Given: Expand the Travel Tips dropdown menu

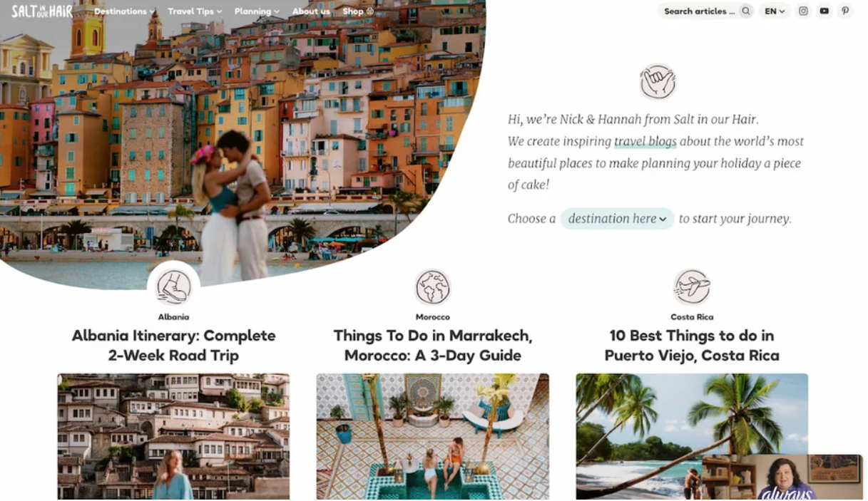Looking at the screenshot, I should (x=195, y=11).
